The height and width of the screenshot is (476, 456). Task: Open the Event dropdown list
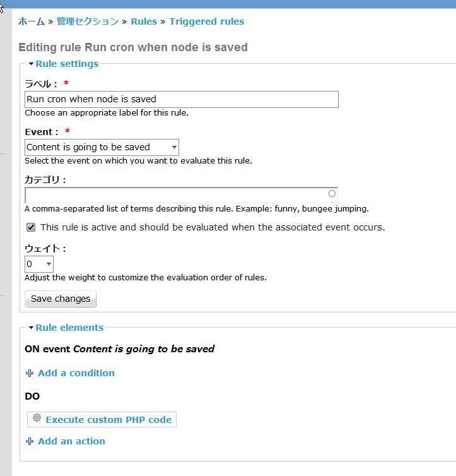pyautogui.click(x=102, y=147)
